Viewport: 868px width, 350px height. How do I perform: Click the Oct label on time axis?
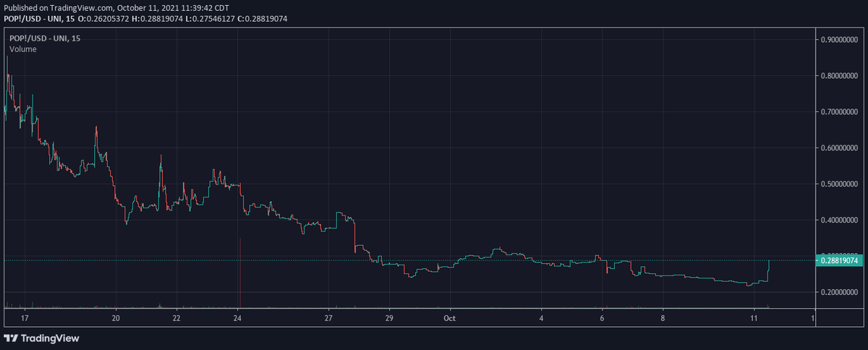pyautogui.click(x=449, y=317)
